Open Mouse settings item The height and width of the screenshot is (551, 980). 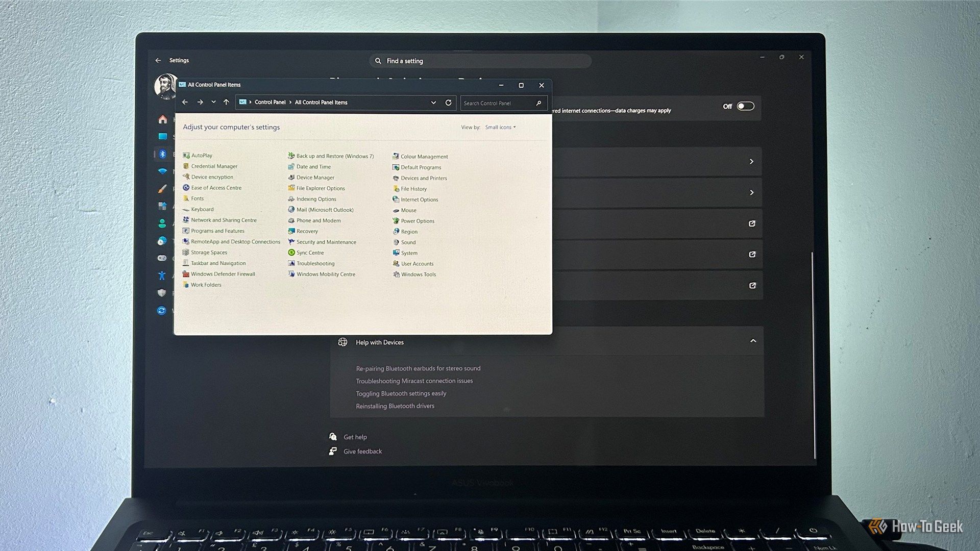click(x=404, y=210)
